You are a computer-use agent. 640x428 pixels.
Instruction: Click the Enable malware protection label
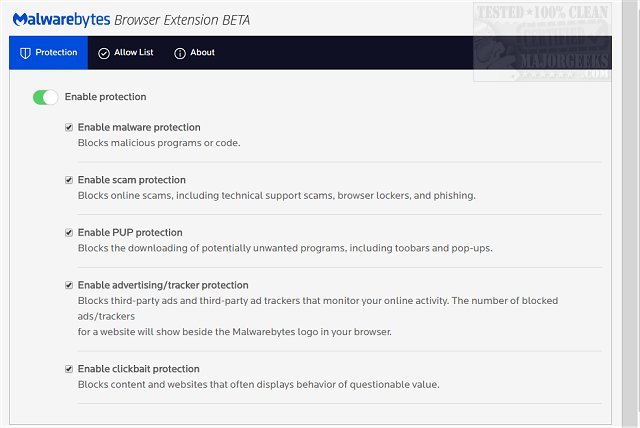coord(139,128)
